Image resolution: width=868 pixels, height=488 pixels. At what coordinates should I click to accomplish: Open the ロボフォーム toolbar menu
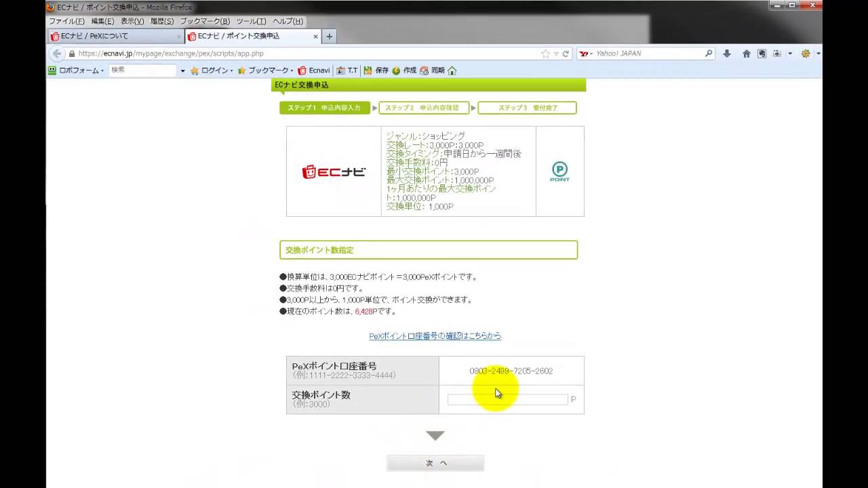(x=75, y=70)
